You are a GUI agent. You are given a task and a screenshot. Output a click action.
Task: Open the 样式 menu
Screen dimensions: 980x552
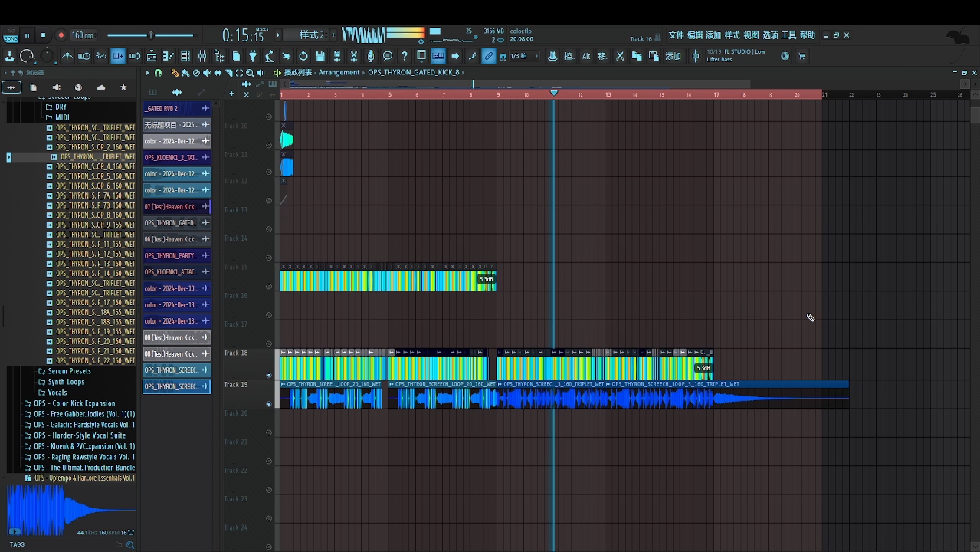pos(733,35)
